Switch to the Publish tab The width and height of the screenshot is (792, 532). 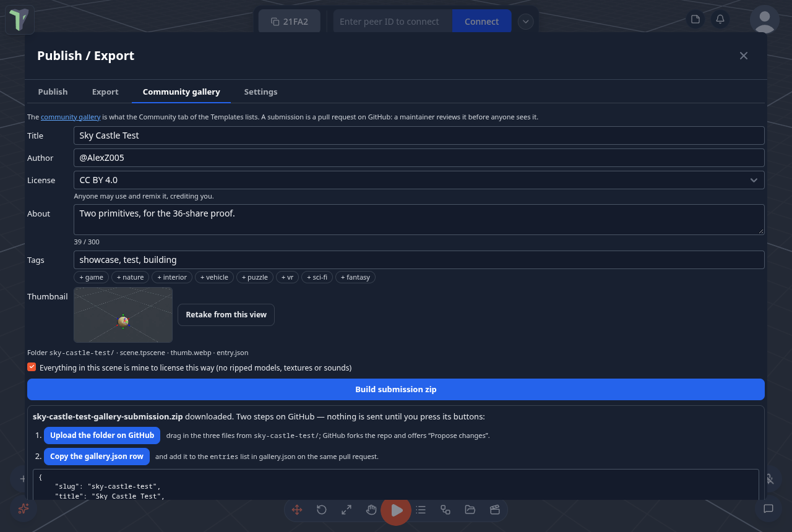[53, 92]
